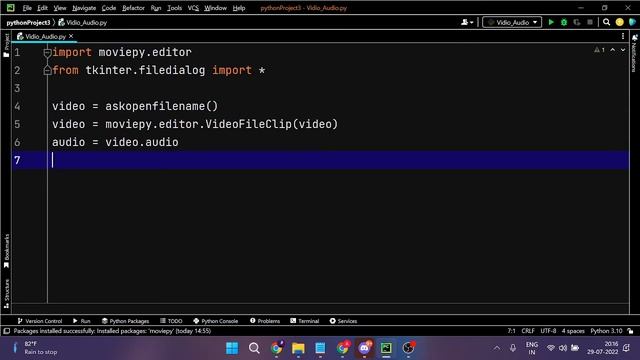Open the VCS menu
This screenshot has width=640, height=360.
193,8
